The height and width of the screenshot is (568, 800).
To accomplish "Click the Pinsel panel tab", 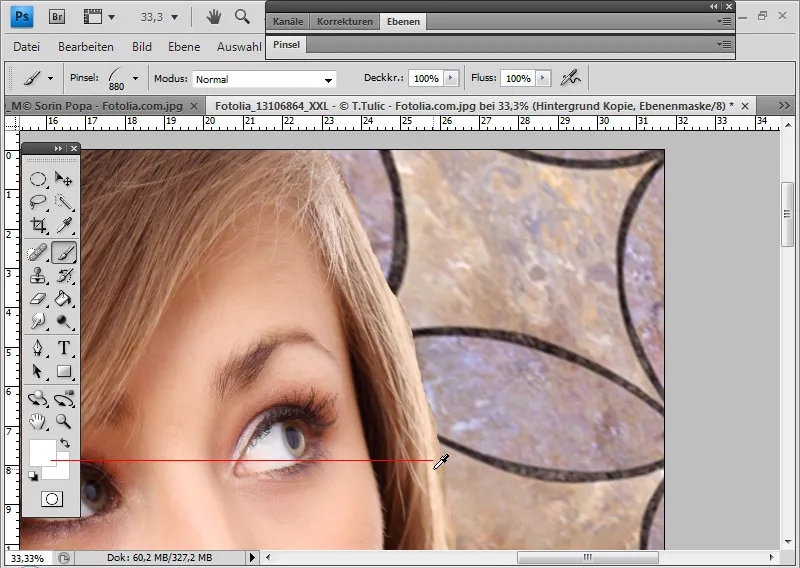I will [286, 44].
